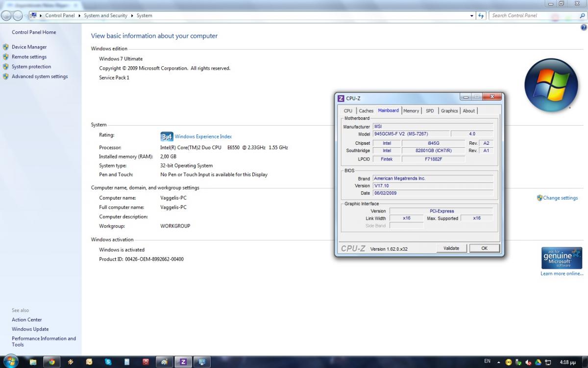Click the Explorer back arrow button
The width and height of the screenshot is (588, 368).
coord(7,16)
